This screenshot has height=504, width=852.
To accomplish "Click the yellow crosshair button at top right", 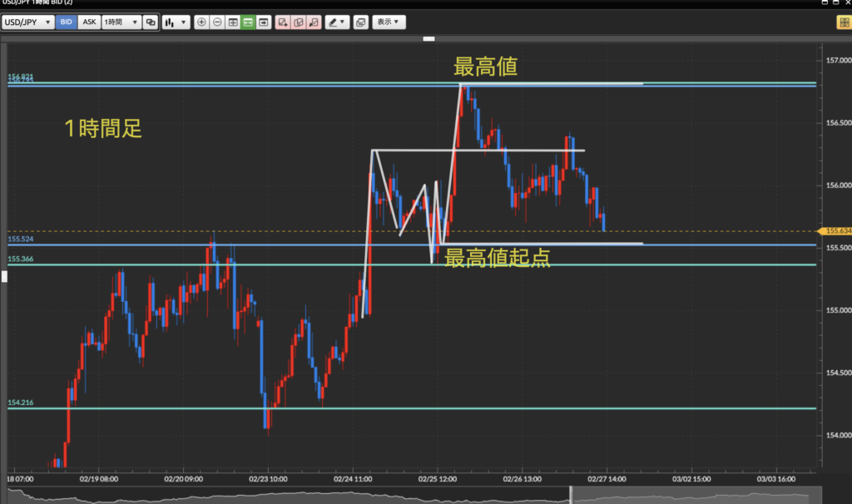I will 842,22.
